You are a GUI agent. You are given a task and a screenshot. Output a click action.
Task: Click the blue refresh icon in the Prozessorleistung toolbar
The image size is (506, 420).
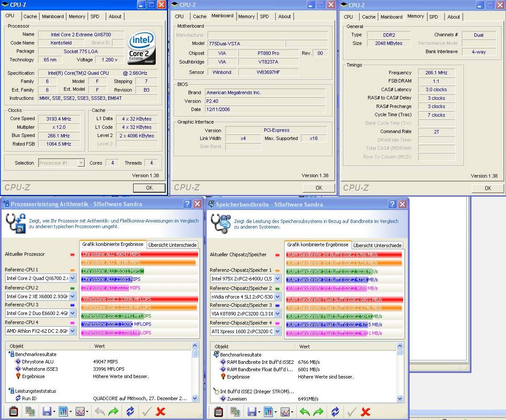(130, 412)
